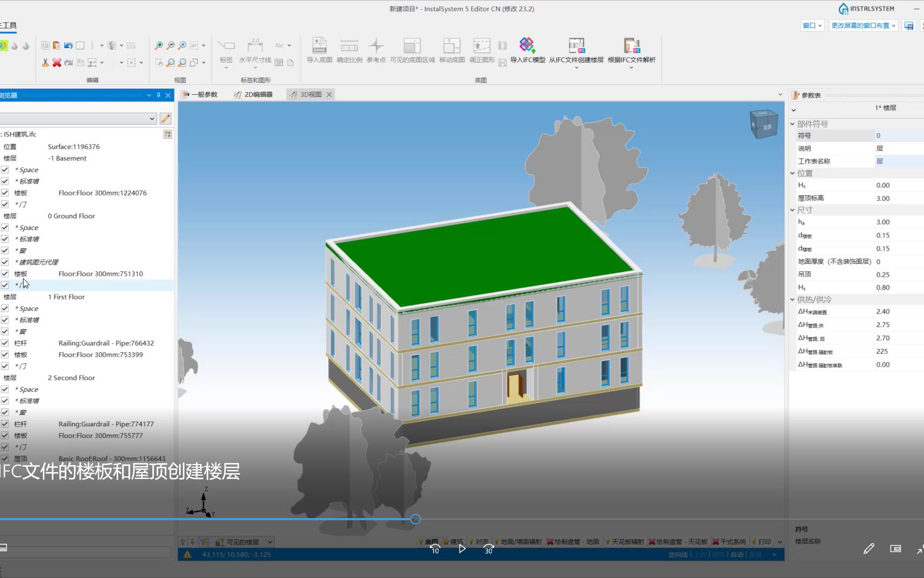Click the pen annotate icon in video overlay
This screenshot has width=924, height=578.
(x=869, y=549)
